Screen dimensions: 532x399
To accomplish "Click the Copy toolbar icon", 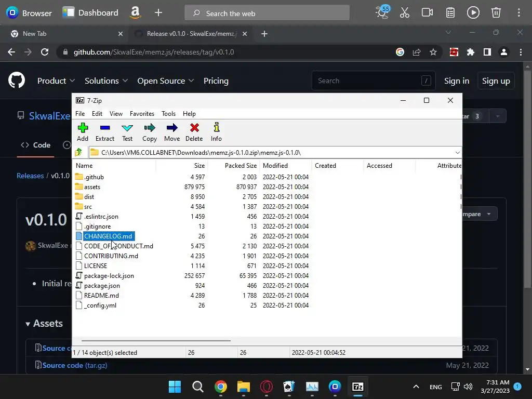I will tap(150, 132).
